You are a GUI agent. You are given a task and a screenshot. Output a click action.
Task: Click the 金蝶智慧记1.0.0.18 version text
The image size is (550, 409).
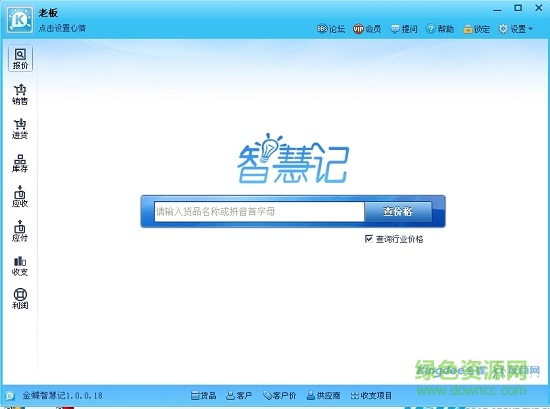pos(62,396)
